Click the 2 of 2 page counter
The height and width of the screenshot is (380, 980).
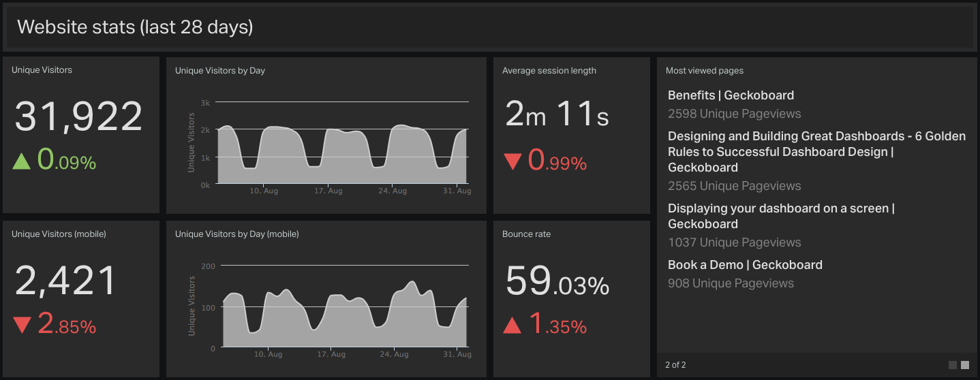click(675, 365)
